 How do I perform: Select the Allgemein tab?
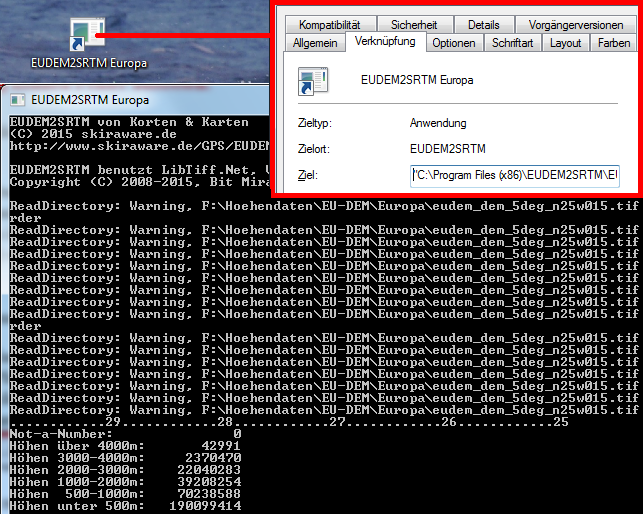pyautogui.click(x=315, y=43)
